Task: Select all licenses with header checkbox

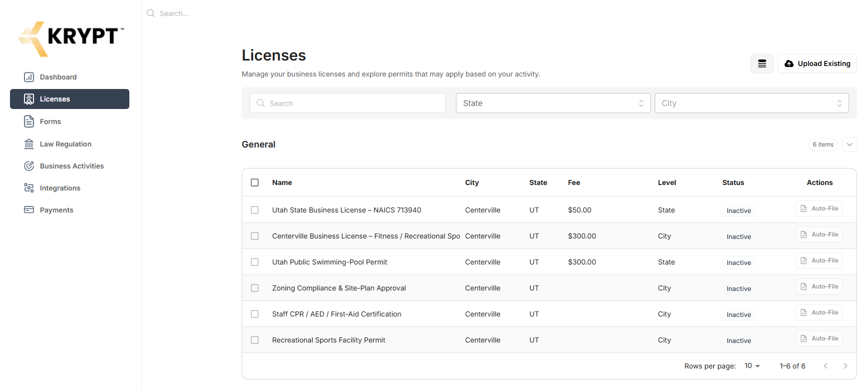Action: 255,182
